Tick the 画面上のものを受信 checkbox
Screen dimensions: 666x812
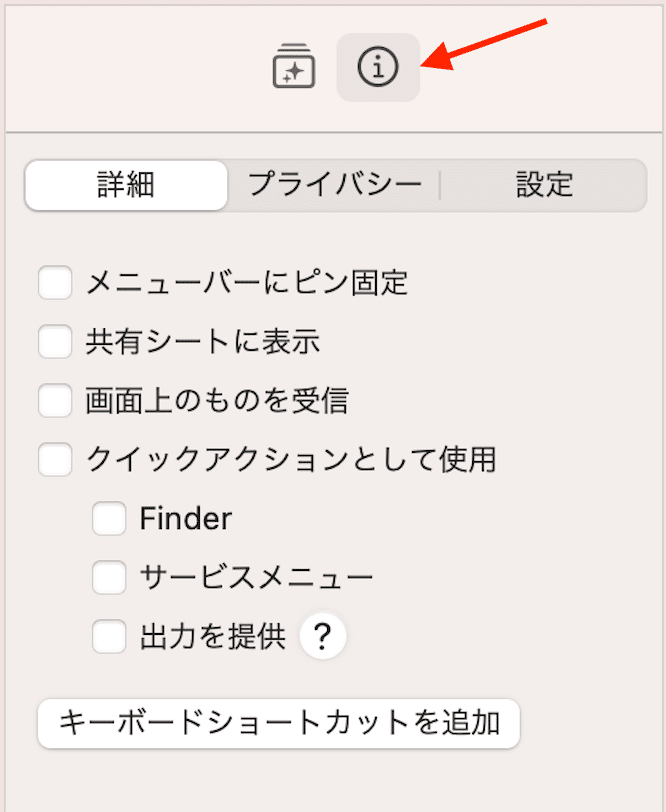coord(55,400)
